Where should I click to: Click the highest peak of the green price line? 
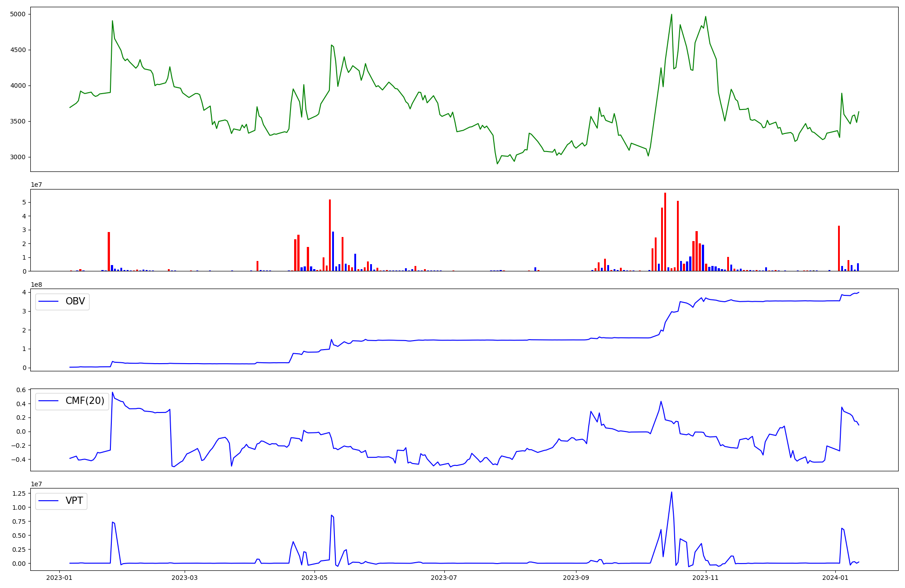click(671, 14)
